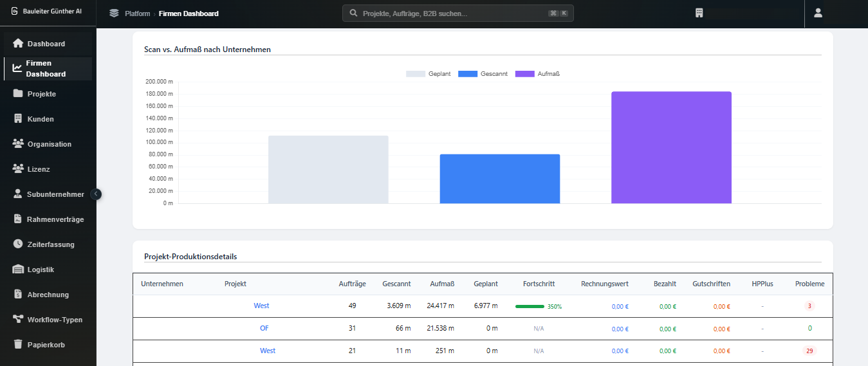Image resolution: width=868 pixels, height=366 pixels.
Task: Open the West project with 21 Aufträge
Action: coord(268,351)
